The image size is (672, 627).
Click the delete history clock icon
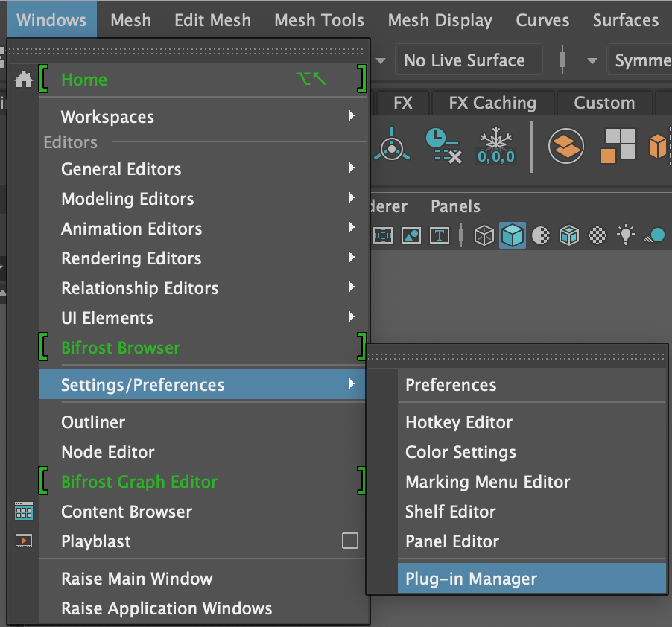pos(444,146)
